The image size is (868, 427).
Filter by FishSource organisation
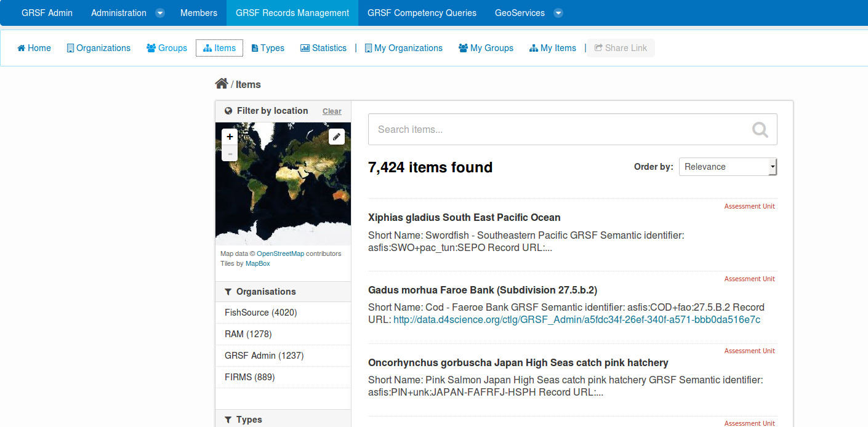coord(260,313)
